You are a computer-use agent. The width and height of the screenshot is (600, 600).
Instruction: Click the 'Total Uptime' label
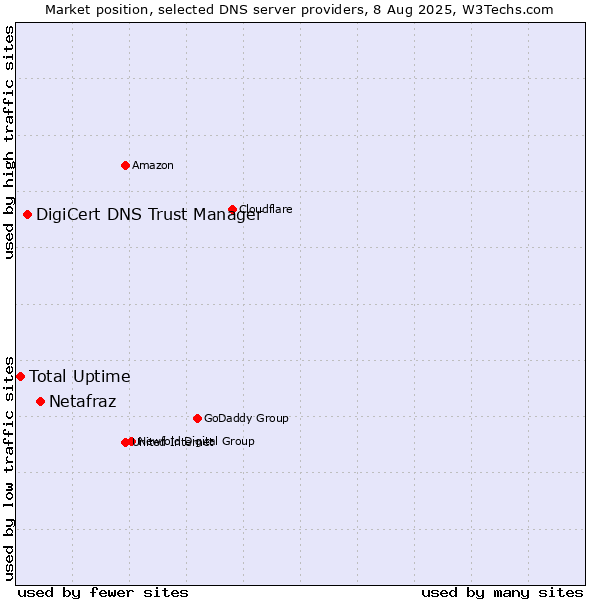80,377
